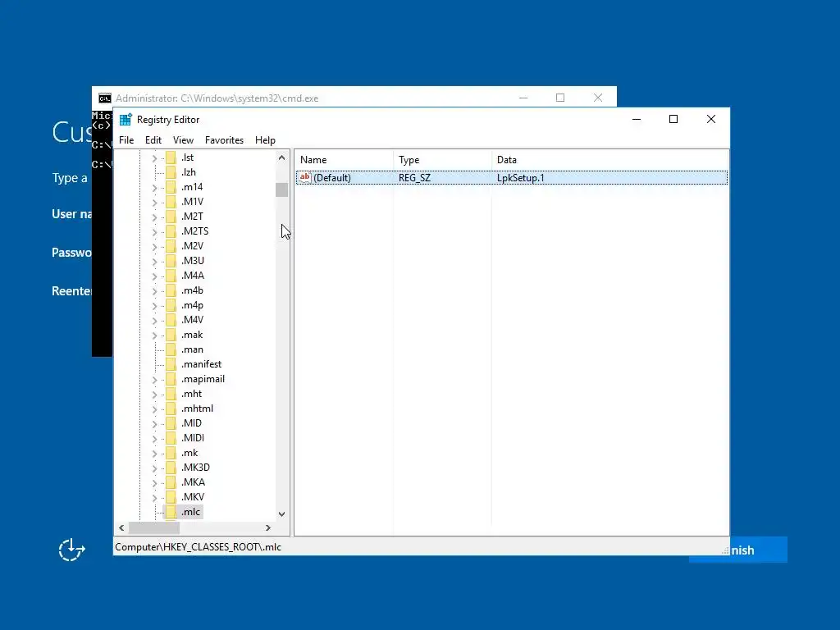Viewport: 840px width, 630px height.
Task: Open the Edit menu
Action: (x=153, y=139)
